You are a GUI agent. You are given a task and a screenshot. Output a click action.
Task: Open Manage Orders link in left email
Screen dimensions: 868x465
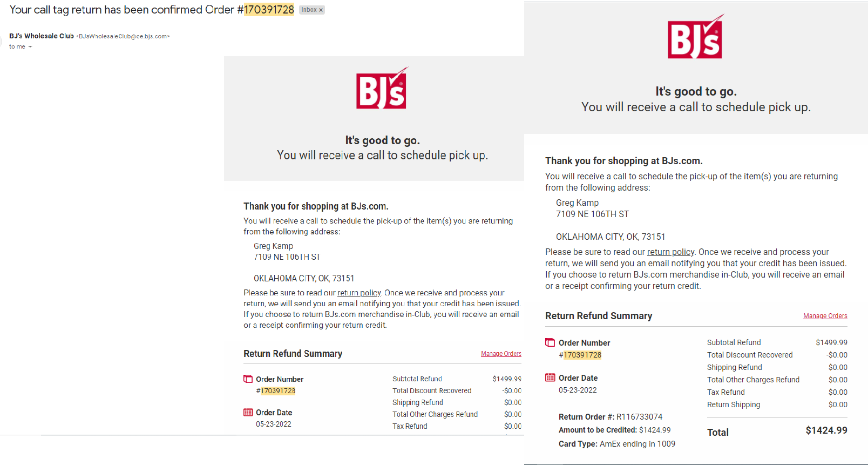click(x=501, y=354)
